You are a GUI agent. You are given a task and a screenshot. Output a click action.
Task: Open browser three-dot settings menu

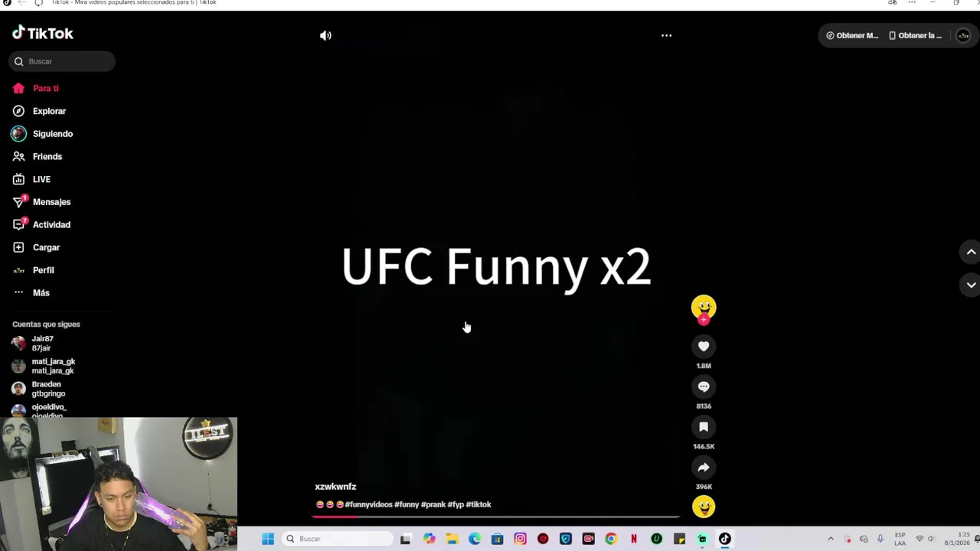(912, 3)
